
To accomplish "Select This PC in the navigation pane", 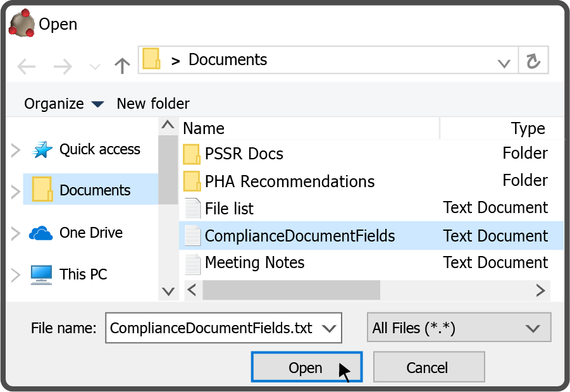I will click(83, 274).
